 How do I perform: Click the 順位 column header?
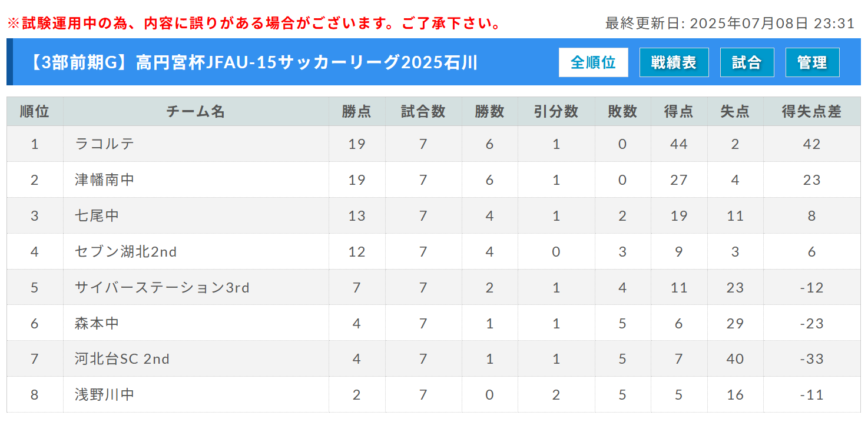tap(35, 111)
